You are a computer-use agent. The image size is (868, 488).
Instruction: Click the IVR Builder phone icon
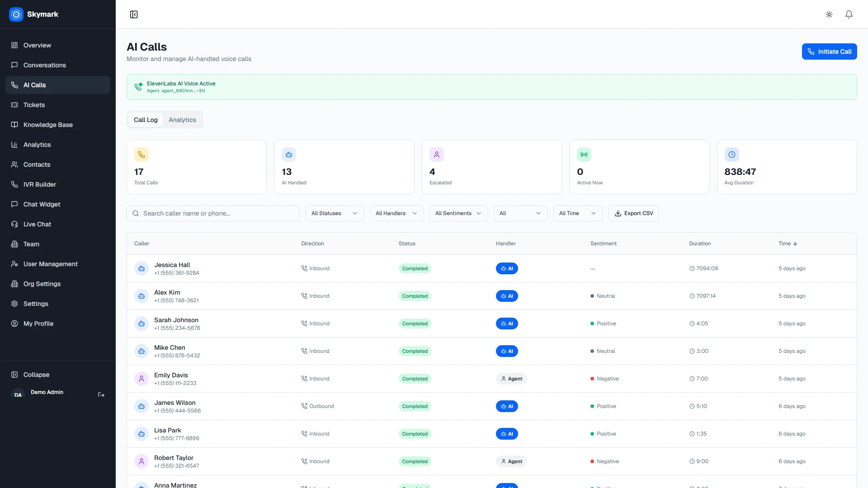[x=14, y=184]
